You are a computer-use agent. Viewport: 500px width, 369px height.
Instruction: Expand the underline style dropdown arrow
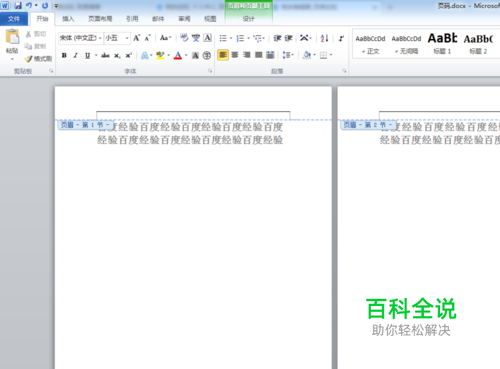click(x=96, y=55)
